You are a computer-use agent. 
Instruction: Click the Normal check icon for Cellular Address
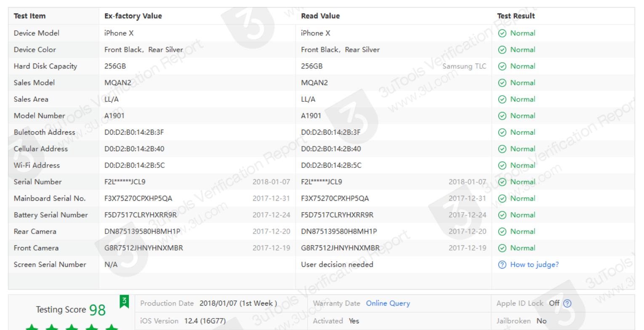tap(502, 149)
